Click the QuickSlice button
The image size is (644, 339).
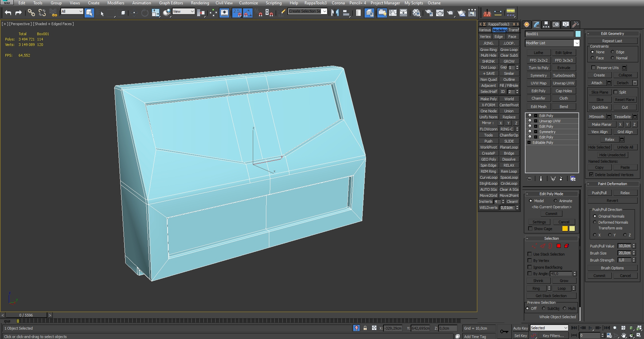[x=600, y=107]
